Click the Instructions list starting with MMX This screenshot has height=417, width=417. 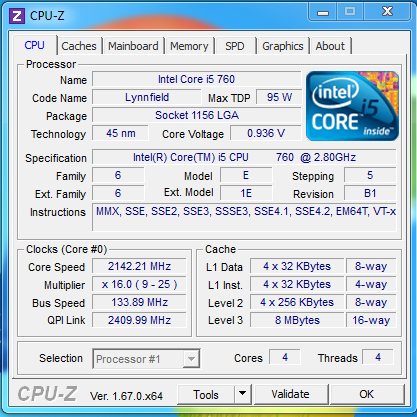[244, 217]
